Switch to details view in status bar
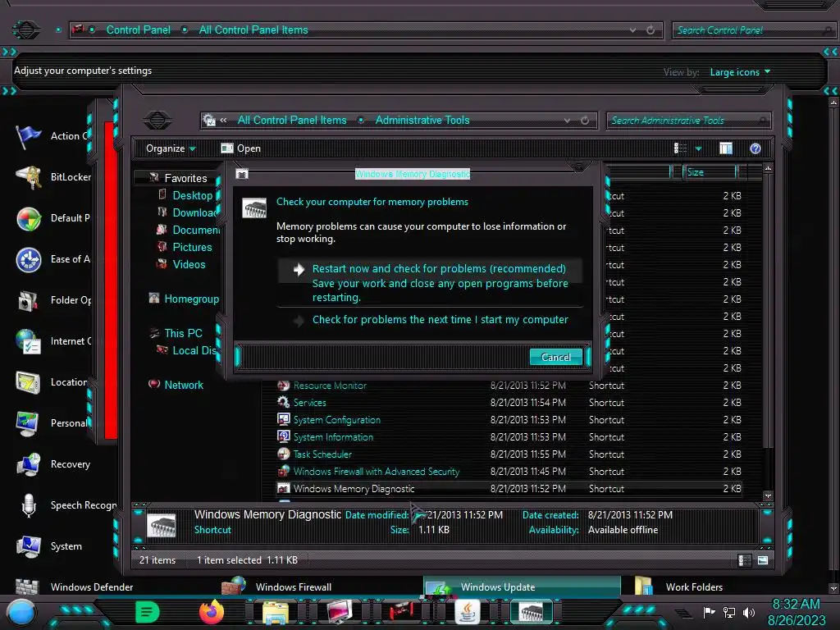The image size is (840, 630). click(x=744, y=560)
